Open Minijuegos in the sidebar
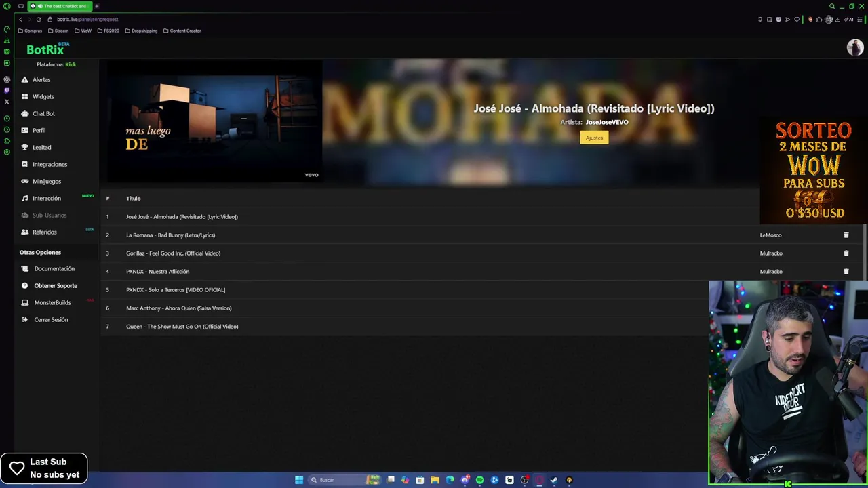 click(x=47, y=181)
